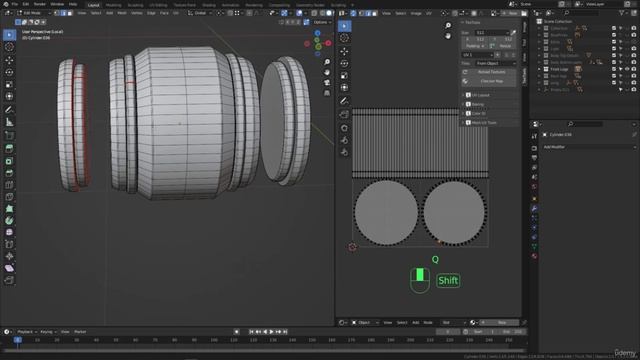Click the Reload Textures button
This screenshot has width=640, height=360.
click(489, 72)
